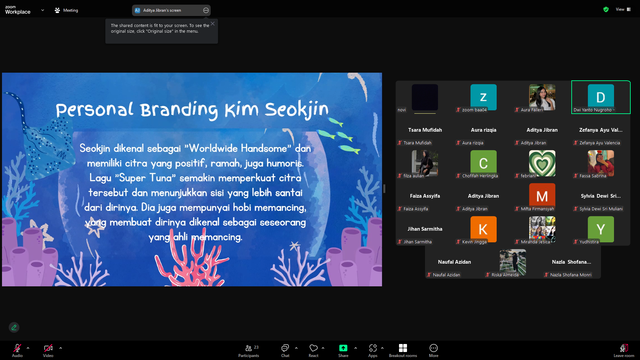Click the muted mic icon on Naufal Azidan

click(x=429, y=275)
